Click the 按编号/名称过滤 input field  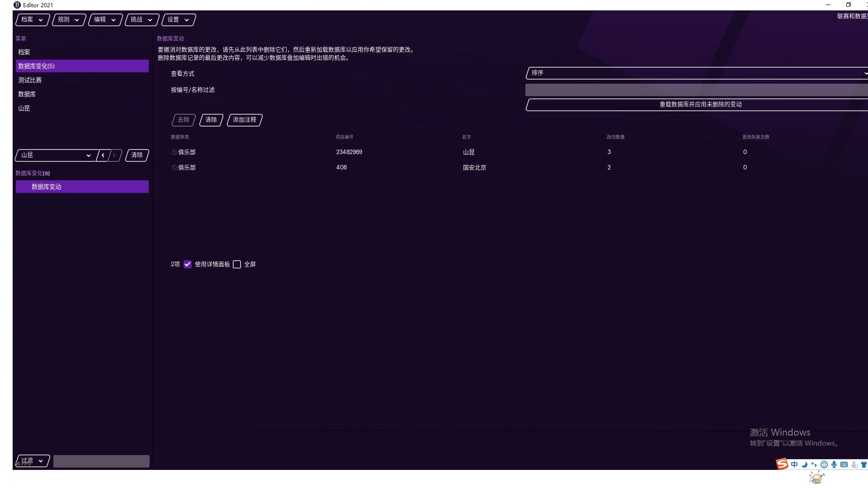pos(696,90)
